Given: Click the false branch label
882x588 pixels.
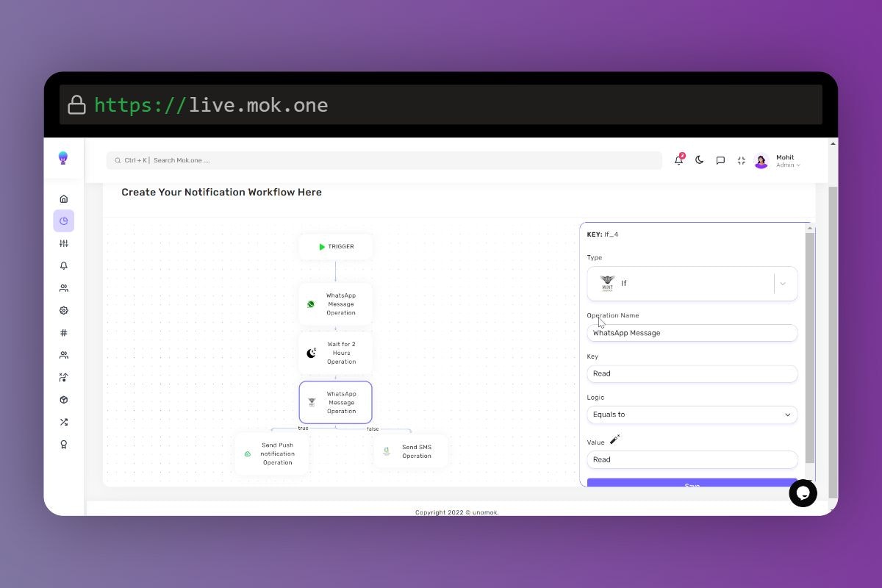Looking at the screenshot, I should click(373, 429).
